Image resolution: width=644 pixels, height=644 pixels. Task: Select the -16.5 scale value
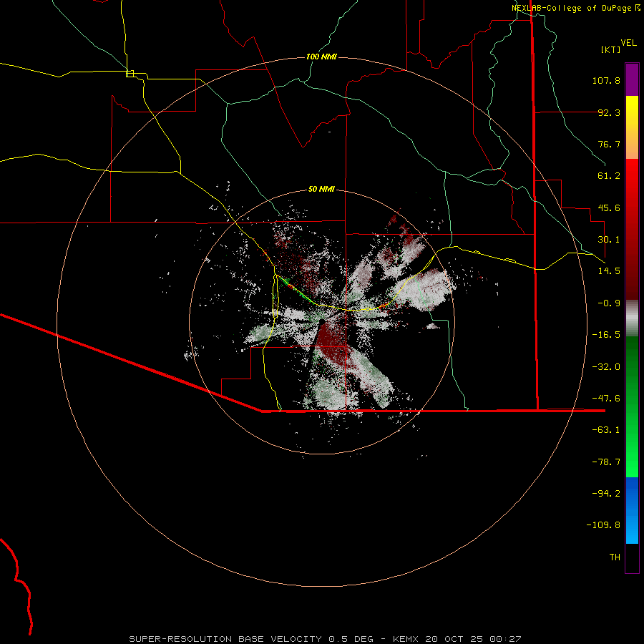[x=606, y=335]
